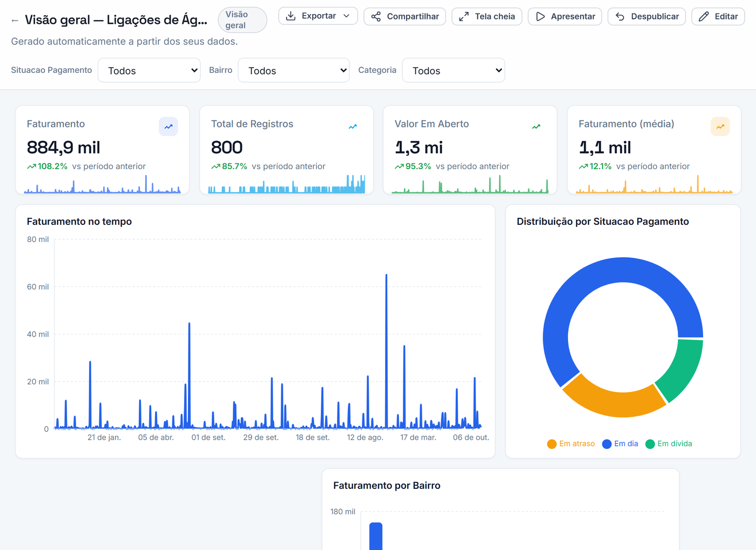Click the play icon in Apresentar
Screen dimensions: 756x550
click(x=540, y=17)
